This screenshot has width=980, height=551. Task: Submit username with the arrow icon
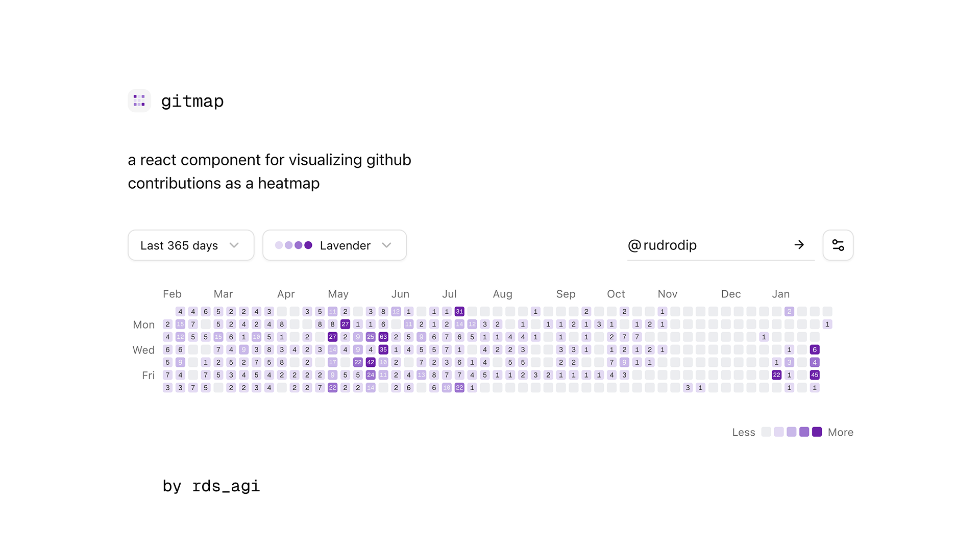click(799, 245)
